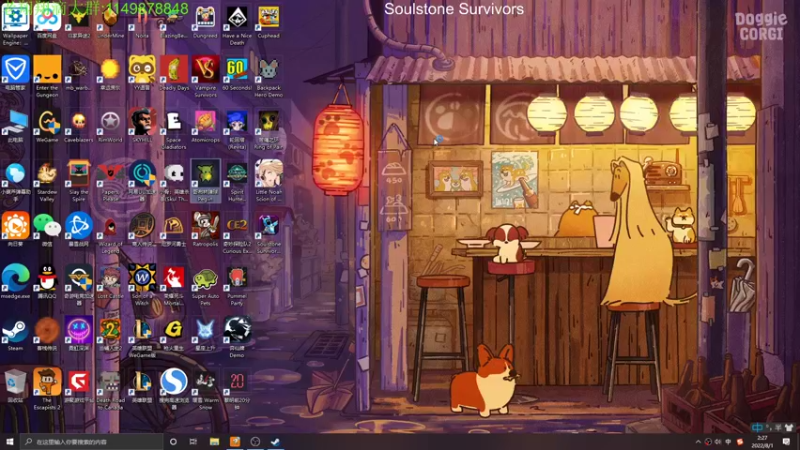Image resolution: width=800 pixels, height=450 pixels.
Task: Open the Cuphead desktop icon
Action: tap(268, 24)
